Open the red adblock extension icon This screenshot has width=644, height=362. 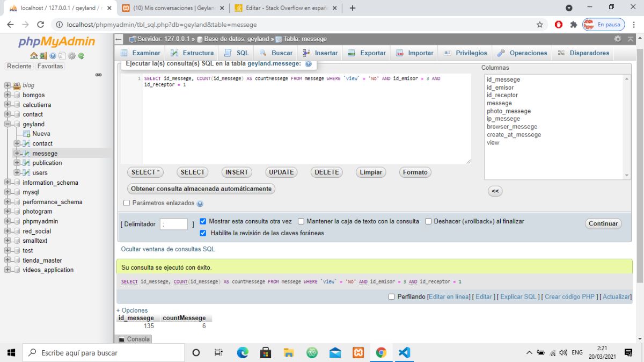tap(559, 25)
